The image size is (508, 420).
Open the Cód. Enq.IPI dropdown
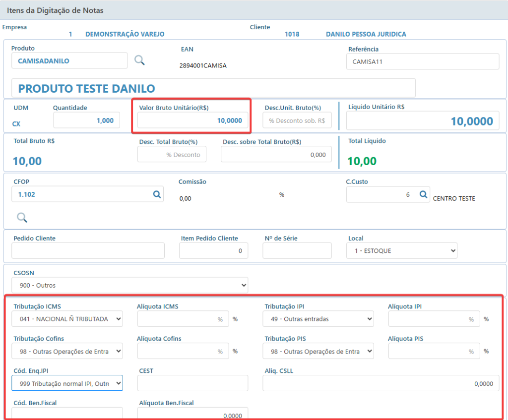coord(67,383)
